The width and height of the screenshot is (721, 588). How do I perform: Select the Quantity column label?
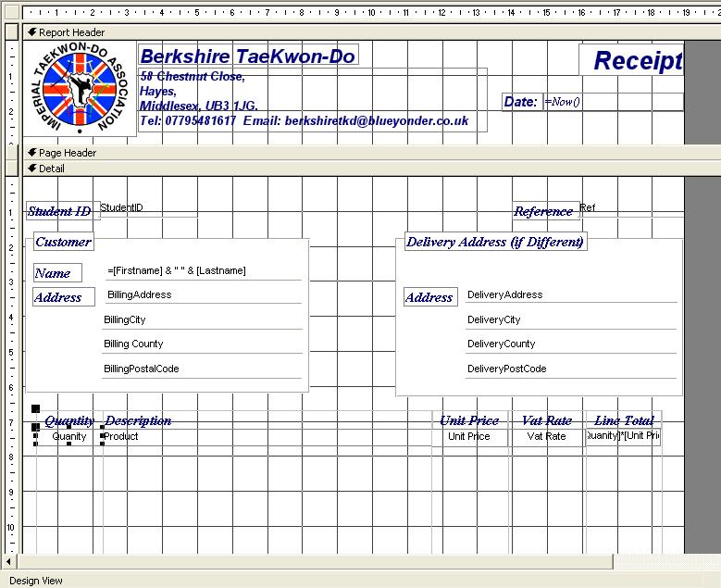coord(69,420)
